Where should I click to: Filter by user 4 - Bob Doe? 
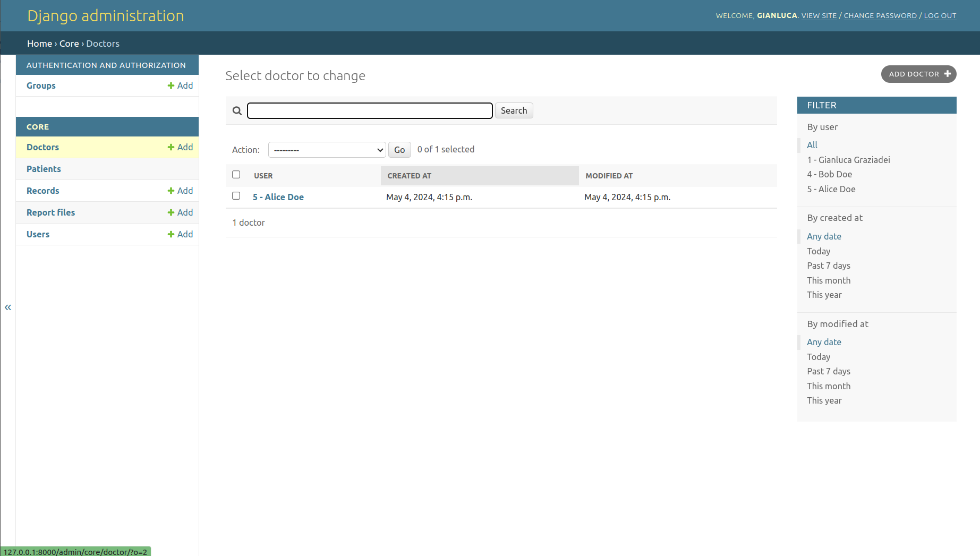pos(829,174)
